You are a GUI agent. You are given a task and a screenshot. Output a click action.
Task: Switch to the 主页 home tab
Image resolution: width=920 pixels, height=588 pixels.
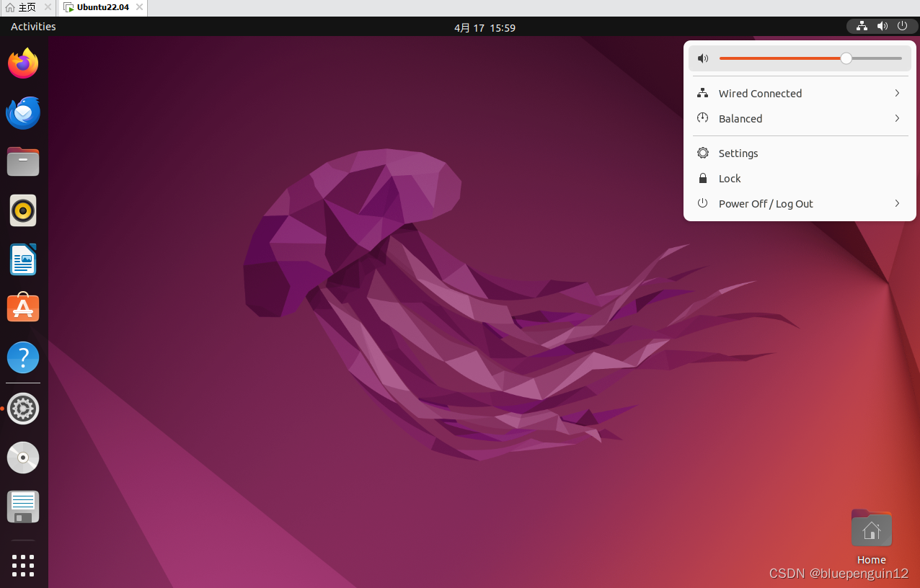point(28,7)
